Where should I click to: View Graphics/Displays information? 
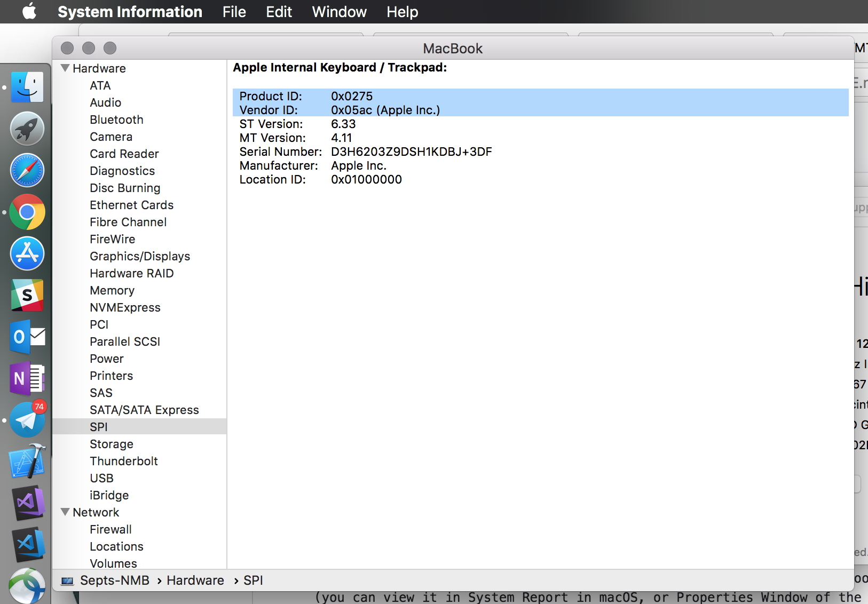[x=139, y=256]
